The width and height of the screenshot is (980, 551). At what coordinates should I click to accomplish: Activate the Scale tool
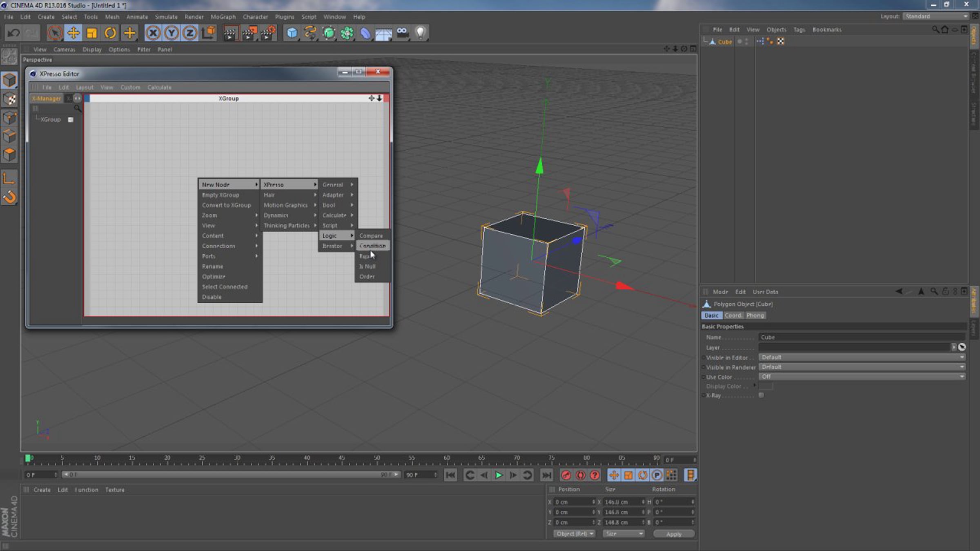click(92, 33)
